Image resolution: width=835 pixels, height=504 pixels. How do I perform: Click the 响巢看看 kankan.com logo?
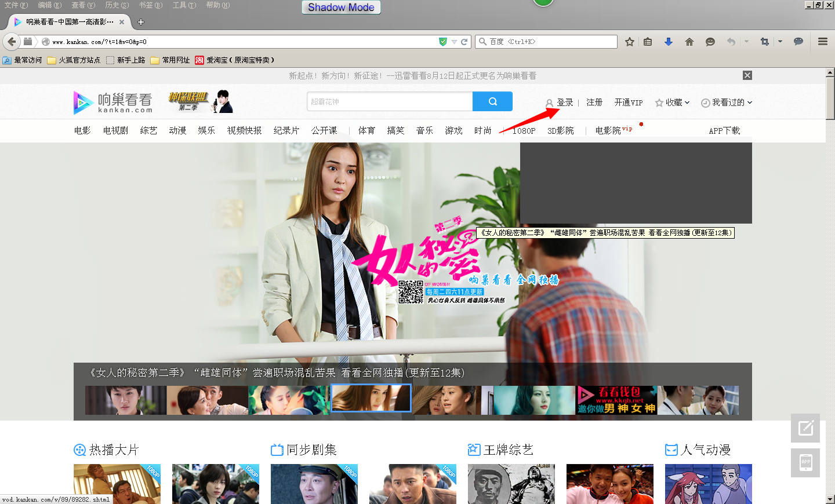coord(113,103)
